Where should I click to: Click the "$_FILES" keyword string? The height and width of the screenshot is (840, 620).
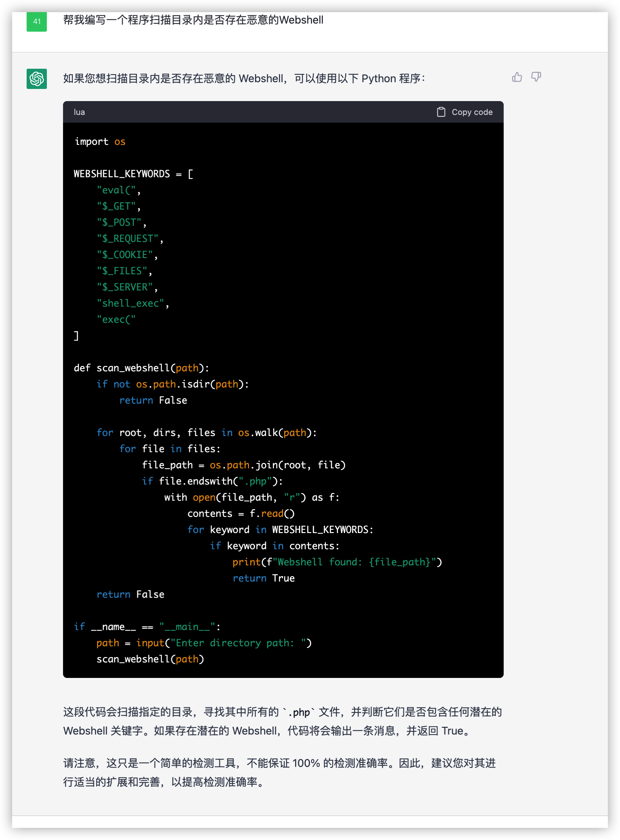click(x=122, y=271)
